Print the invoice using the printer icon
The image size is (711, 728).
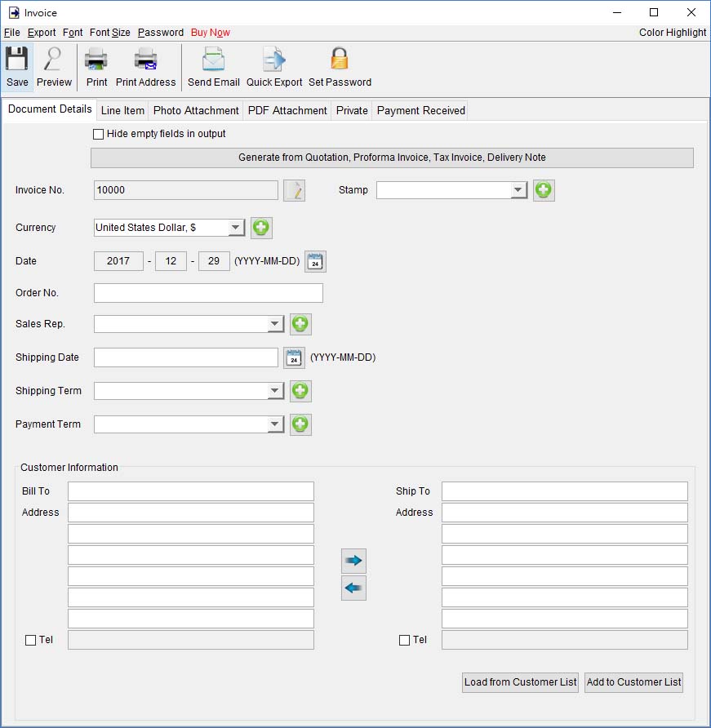tap(96, 67)
